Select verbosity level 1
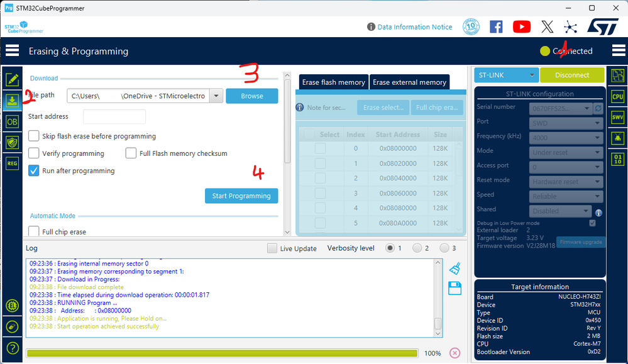Screen dimensions: 628x364 pyautogui.click(x=390, y=248)
